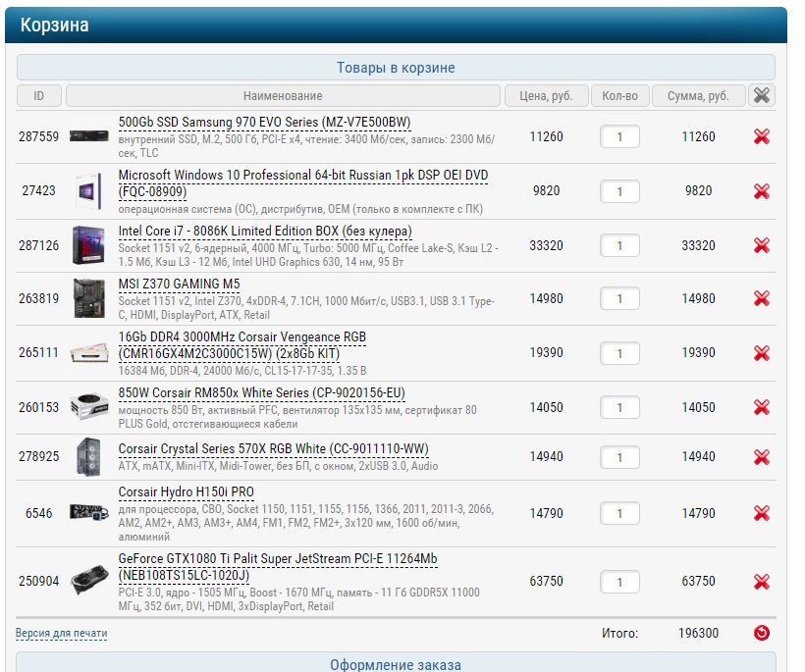
Task: Expand the Оформление заказа section
Action: click(x=396, y=664)
